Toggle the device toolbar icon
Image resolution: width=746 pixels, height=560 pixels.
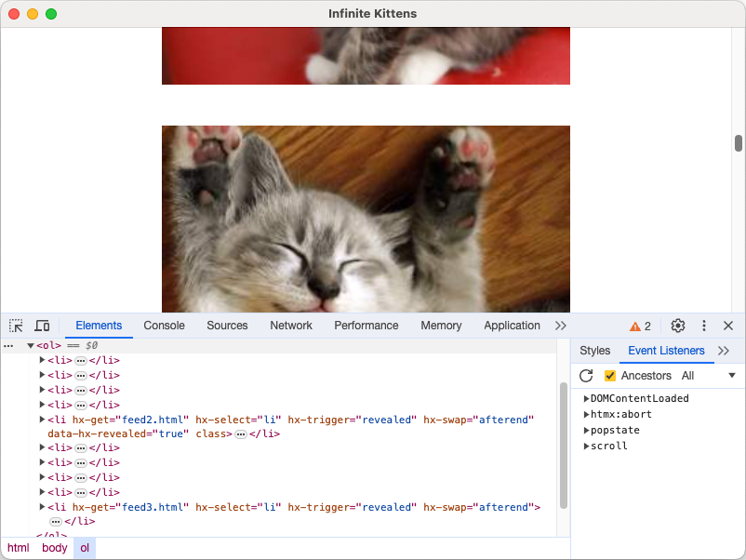tap(42, 326)
